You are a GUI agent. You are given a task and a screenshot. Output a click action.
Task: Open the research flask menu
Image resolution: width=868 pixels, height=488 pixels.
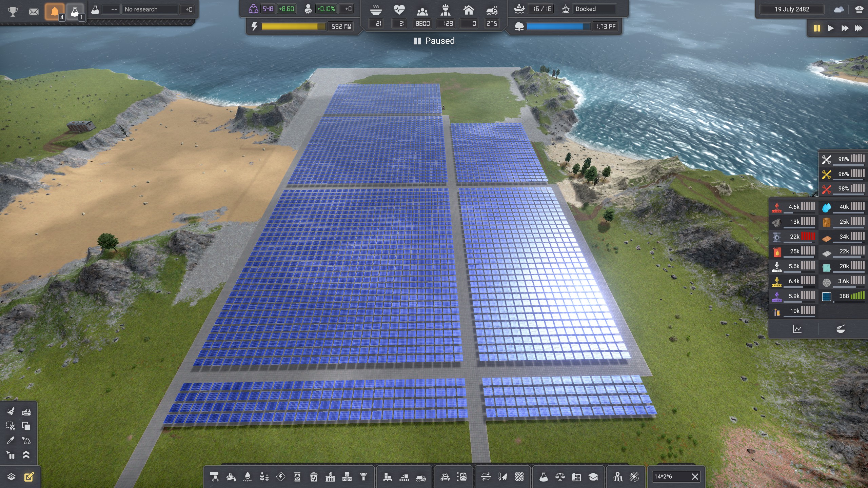click(544, 477)
